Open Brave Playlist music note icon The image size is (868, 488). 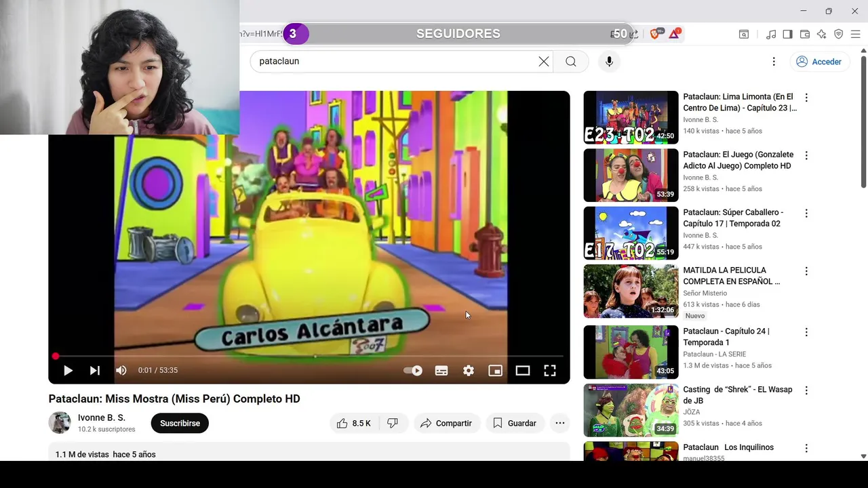(771, 34)
